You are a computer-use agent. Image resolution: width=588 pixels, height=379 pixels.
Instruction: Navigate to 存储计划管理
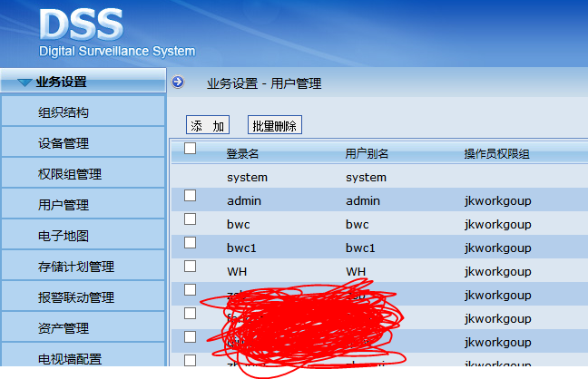click(76, 267)
